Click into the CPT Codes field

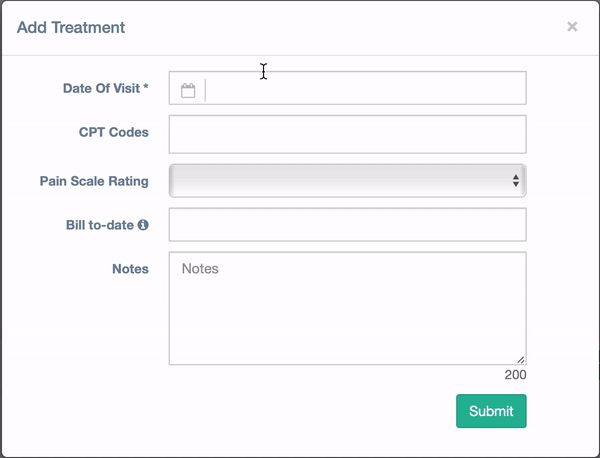point(347,134)
